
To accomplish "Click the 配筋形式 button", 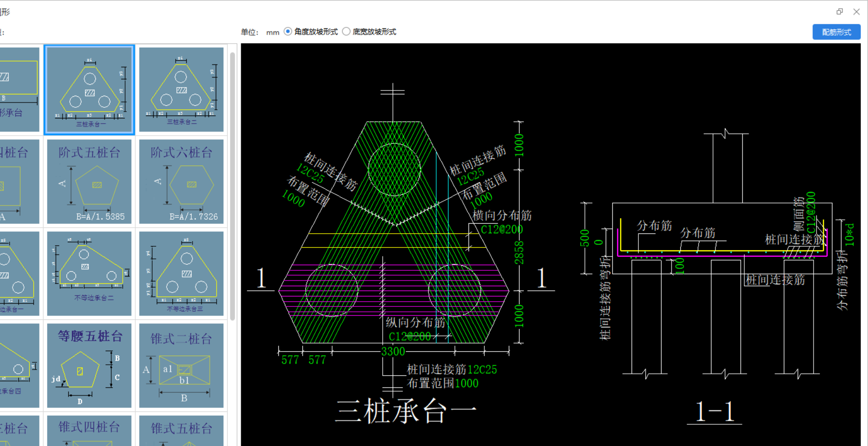I will pyautogui.click(x=836, y=32).
